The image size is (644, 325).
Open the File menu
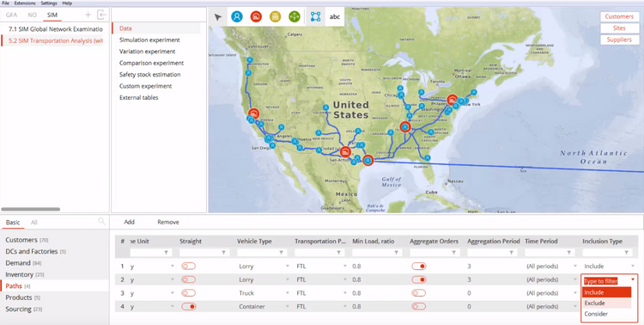[5, 3]
